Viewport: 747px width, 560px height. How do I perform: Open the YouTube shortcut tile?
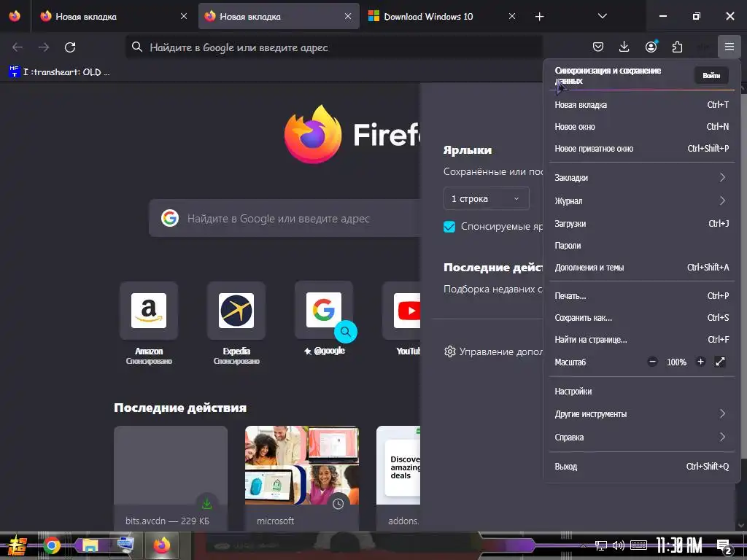click(402, 311)
